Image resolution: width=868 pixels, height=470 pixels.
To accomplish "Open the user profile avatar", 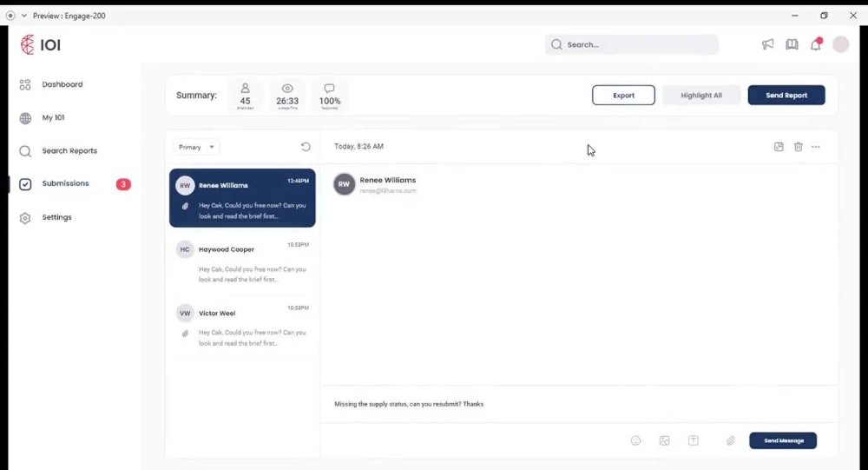I will [x=840, y=44].
